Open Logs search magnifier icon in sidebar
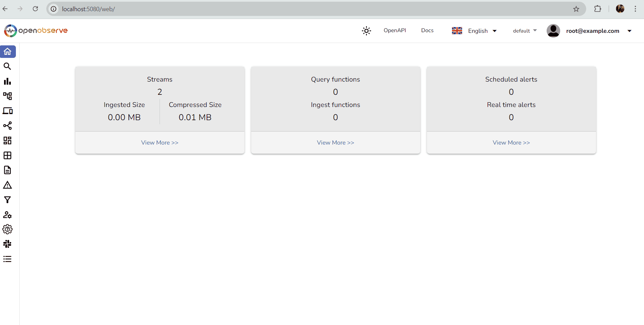The height and width of the screenshot is (325, 644). click(7, 66)
